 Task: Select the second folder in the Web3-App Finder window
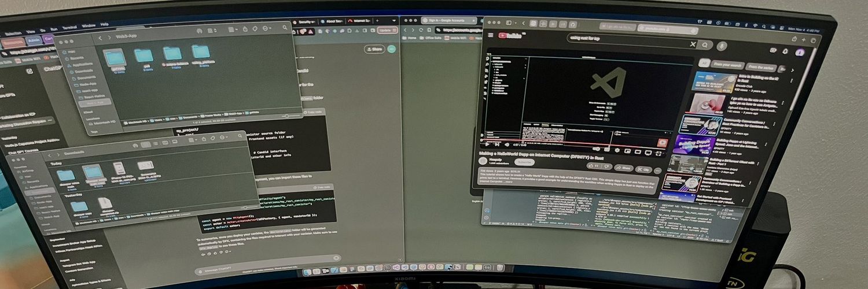tap(144, 55)
